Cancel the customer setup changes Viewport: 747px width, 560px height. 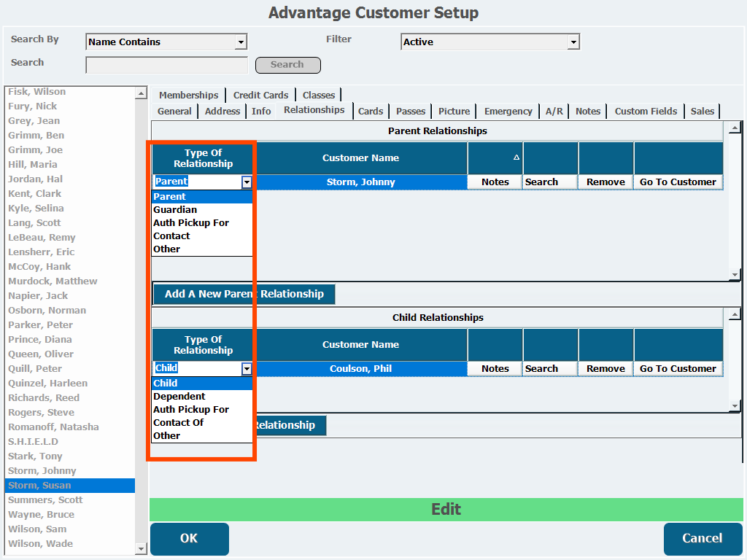point(702,539)
